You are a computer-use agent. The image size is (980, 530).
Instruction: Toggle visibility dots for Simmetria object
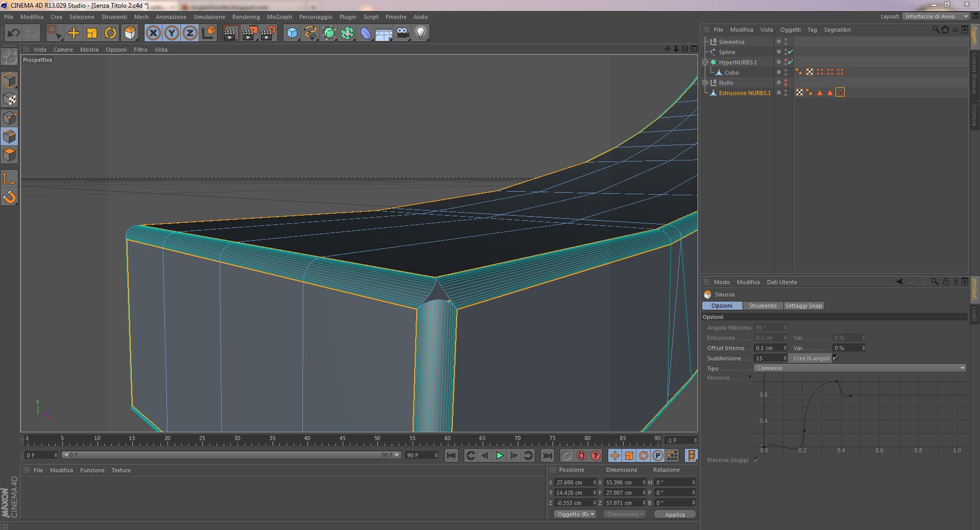pos(785,42)
